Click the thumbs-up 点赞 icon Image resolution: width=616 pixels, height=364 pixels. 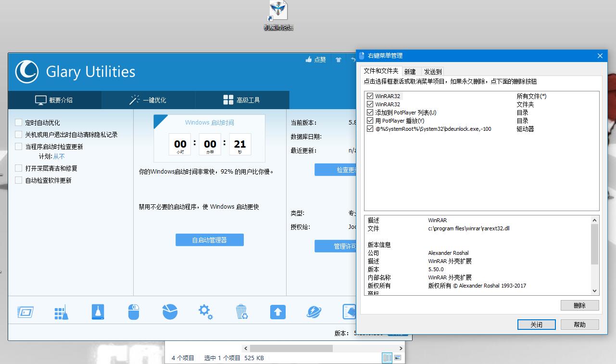click(309, 60)
